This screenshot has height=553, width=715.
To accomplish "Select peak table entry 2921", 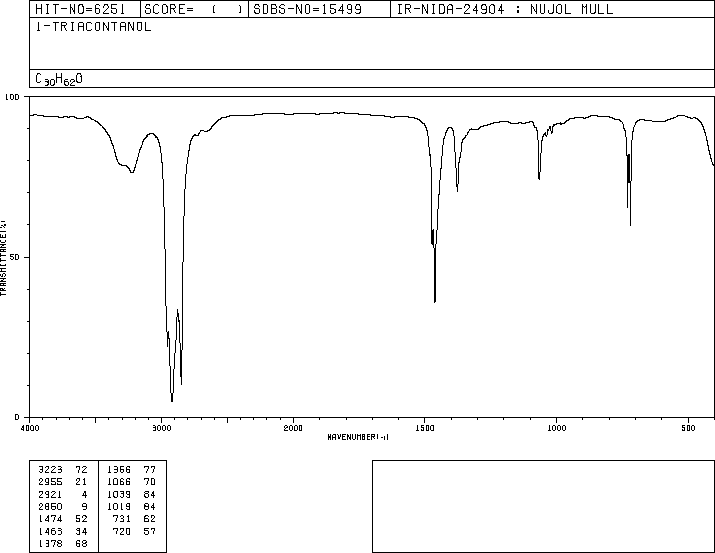I will (50, 494).
